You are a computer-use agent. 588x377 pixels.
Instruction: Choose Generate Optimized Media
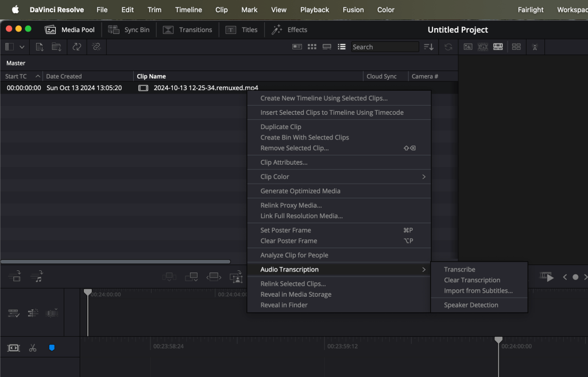coord(339,191)
